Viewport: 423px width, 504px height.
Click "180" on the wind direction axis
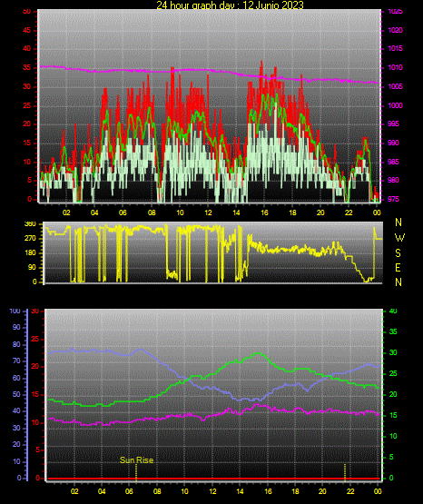coord(30,253)
